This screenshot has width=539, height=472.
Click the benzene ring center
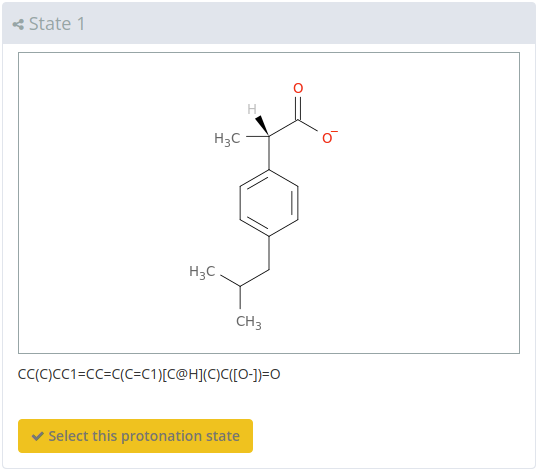269,203
